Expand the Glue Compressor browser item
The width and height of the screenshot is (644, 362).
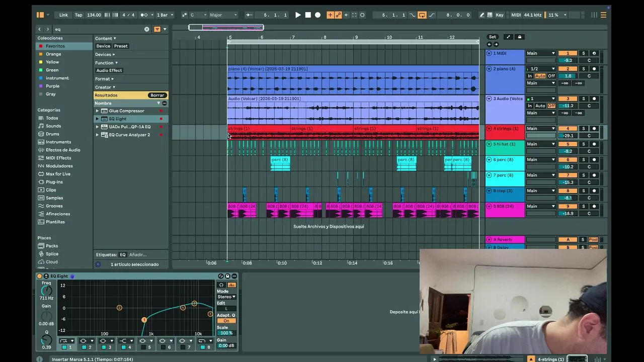[97, 111]
